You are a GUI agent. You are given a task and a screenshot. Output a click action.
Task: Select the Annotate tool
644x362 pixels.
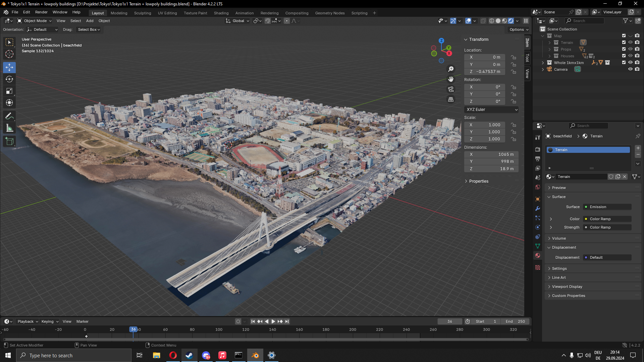click(9, 116)
